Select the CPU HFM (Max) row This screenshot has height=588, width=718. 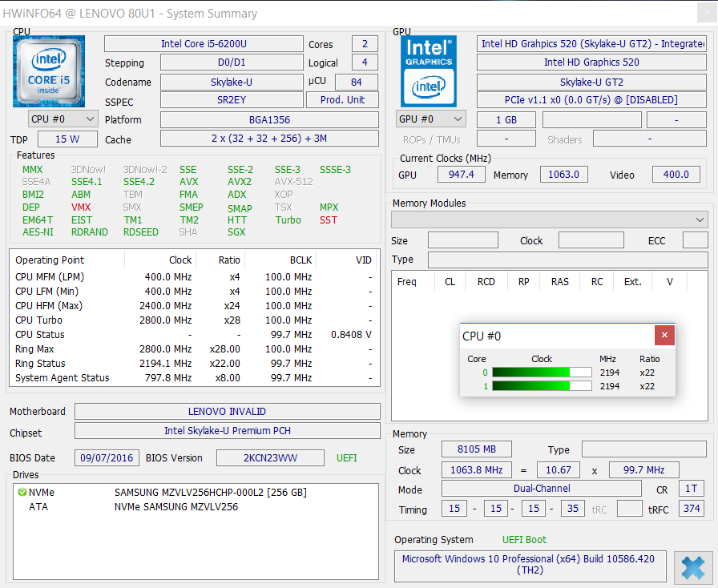point(194,306)
